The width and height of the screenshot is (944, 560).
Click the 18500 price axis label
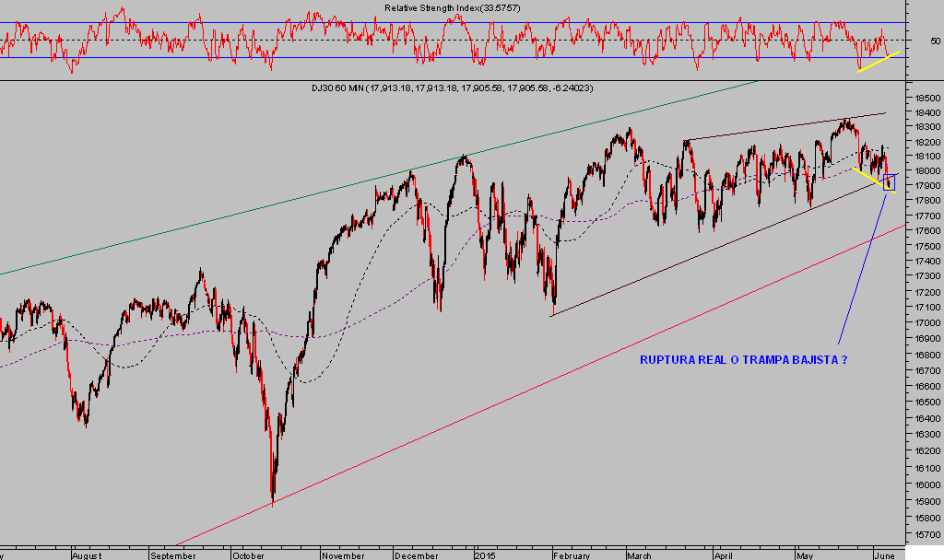(926, 98)
